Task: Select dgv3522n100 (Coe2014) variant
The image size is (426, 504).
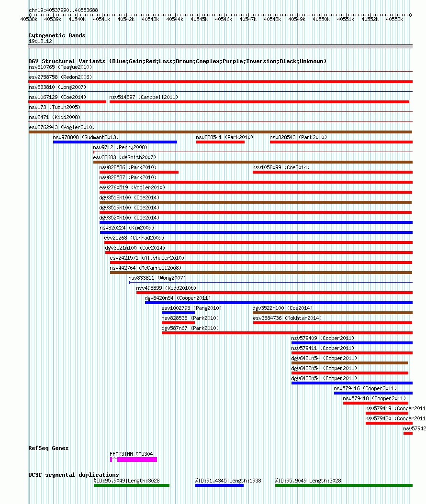Action: point(333,313)
